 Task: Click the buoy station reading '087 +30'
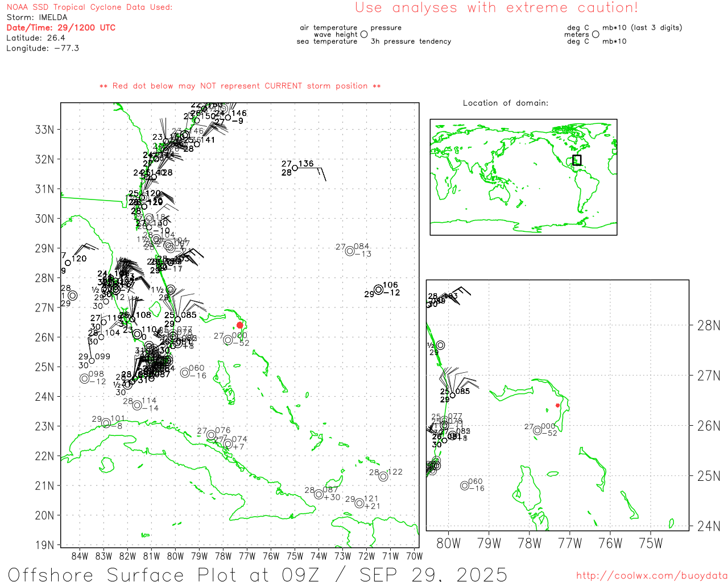(319, 494)
